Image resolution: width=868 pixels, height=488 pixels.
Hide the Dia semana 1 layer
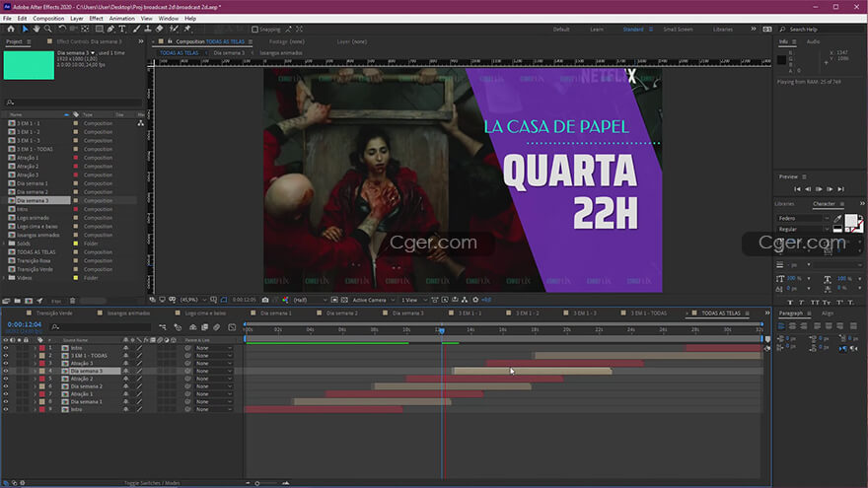pos(6,401)
